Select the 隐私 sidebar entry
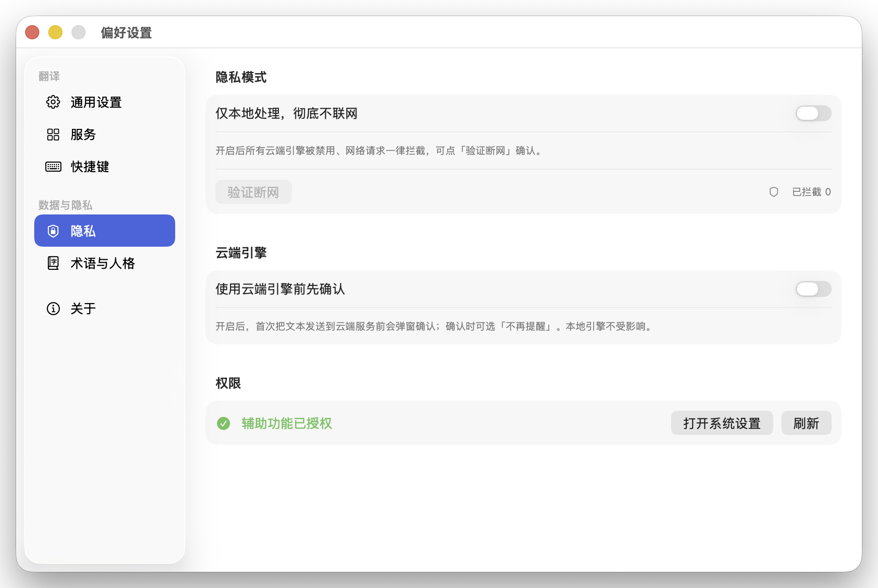 pos(105,231)
